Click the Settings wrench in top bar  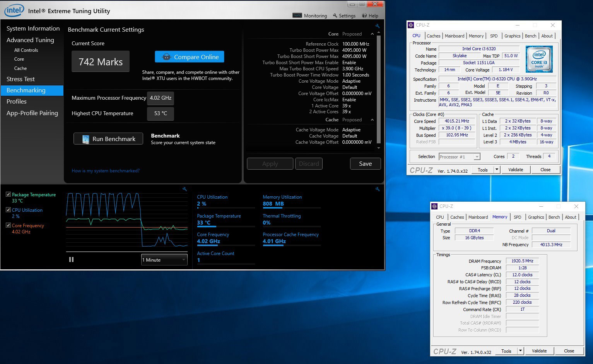(335, 15)
